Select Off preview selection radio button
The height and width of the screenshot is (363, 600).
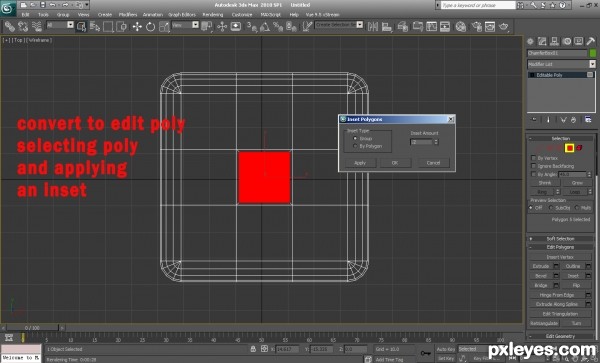(531, 208)
